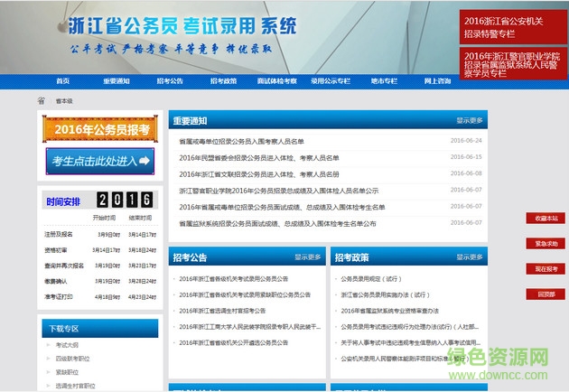Click the 考生点击此处进入 entry button
The image size is (569, 392).
pyautogui.click(x=100, y=161)
